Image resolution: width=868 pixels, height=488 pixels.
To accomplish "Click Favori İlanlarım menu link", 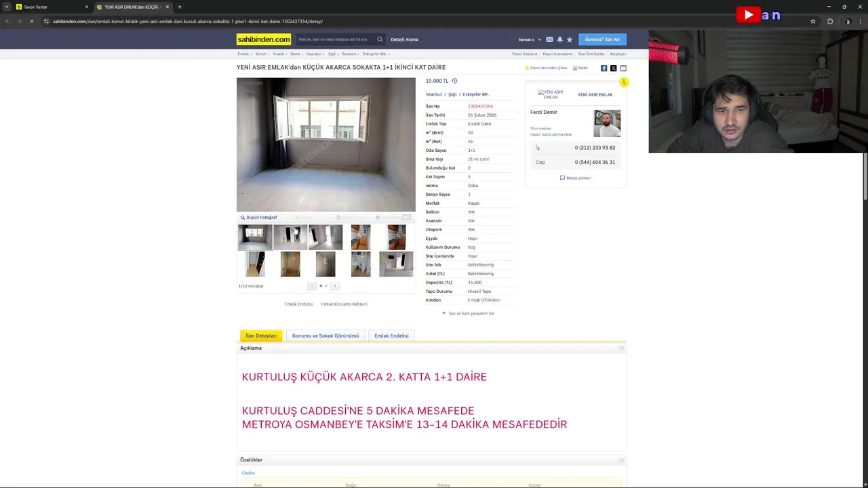I will tap(524, 54).
